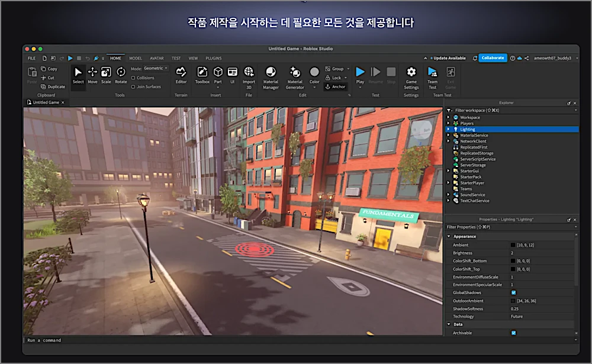This screenshot has width=592, height=364.
Task: Click the Filter workspace field
Action: pyautogui.click(x=512, y=110)
